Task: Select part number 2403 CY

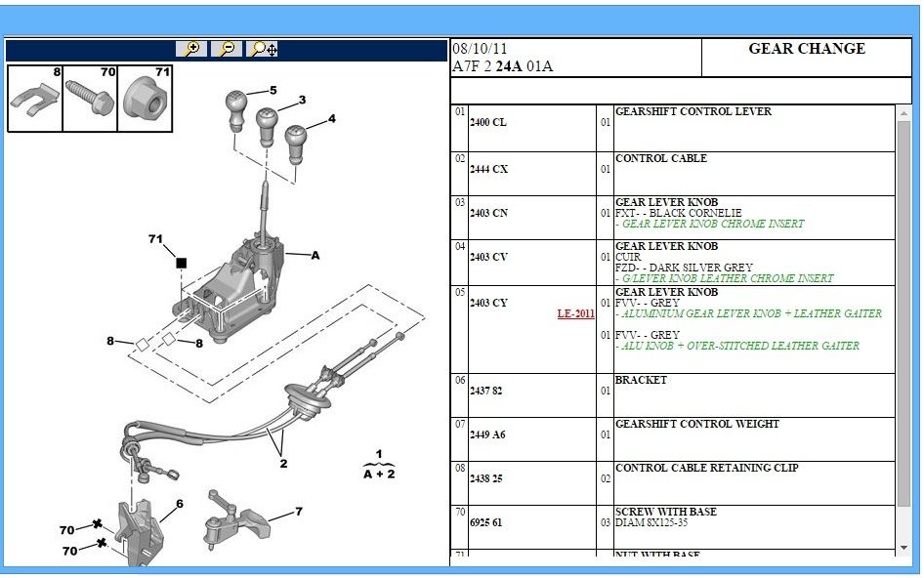Action: click(x=488, y=303)
